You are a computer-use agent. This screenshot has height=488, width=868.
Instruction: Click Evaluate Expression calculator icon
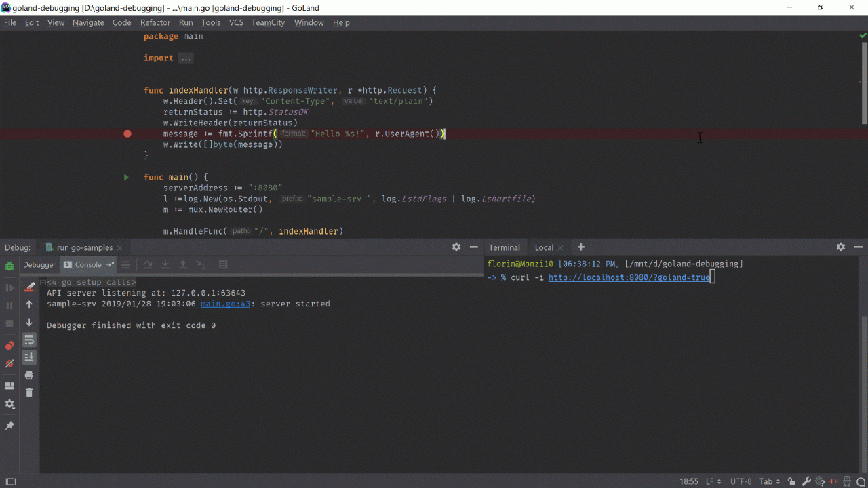223,265
